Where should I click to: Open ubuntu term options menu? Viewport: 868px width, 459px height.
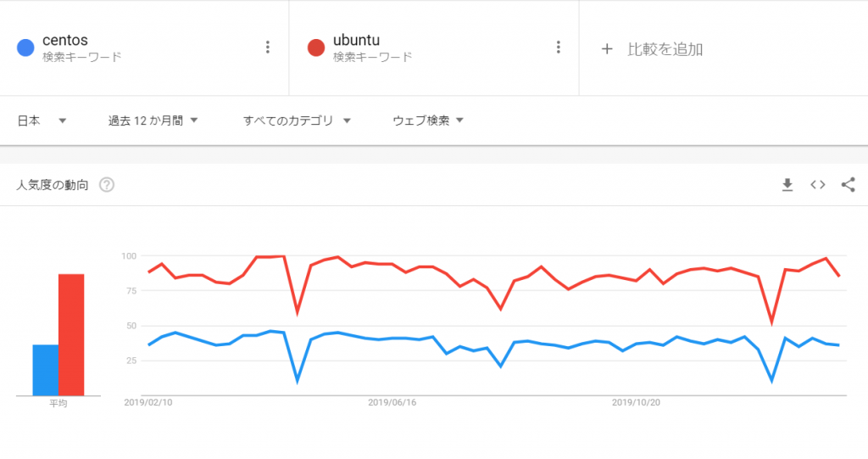click(558, 48)
